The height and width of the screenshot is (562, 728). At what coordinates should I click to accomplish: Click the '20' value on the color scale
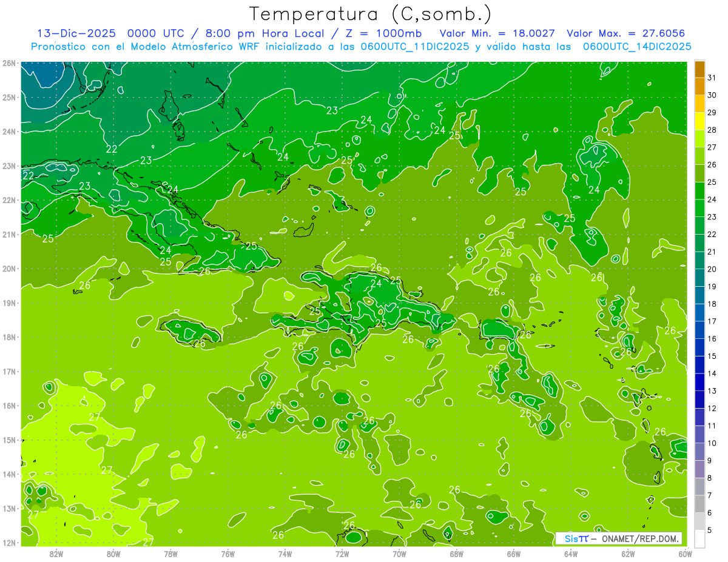712,269
